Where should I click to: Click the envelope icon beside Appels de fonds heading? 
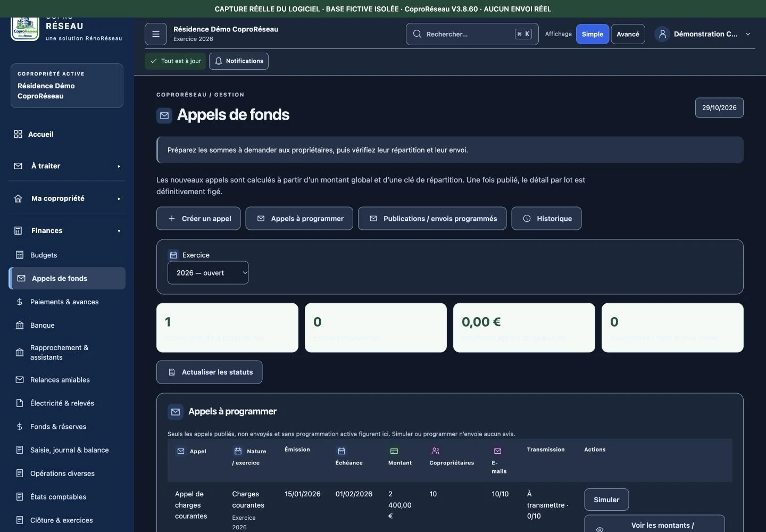164,115
